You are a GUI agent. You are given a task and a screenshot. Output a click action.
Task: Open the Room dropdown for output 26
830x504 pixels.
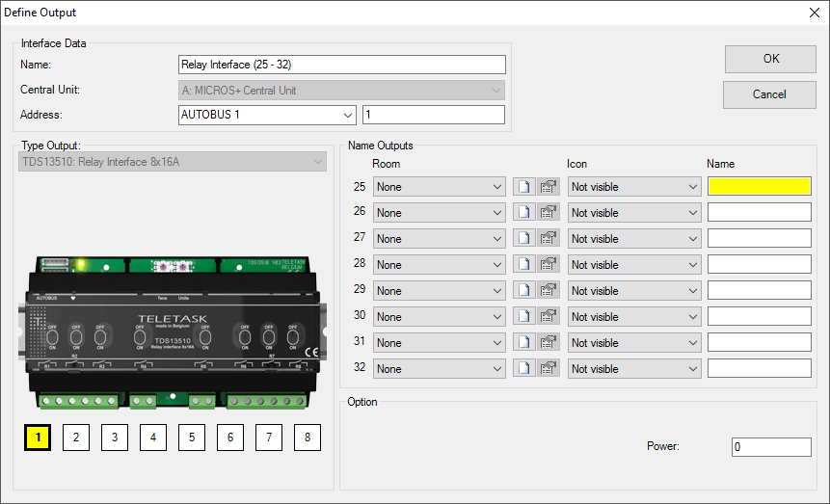440,213
